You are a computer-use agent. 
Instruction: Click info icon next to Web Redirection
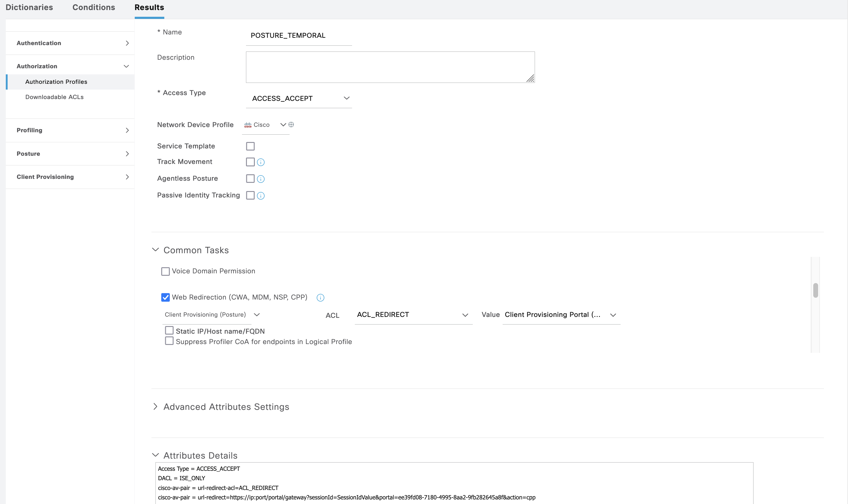coord(320,298)
